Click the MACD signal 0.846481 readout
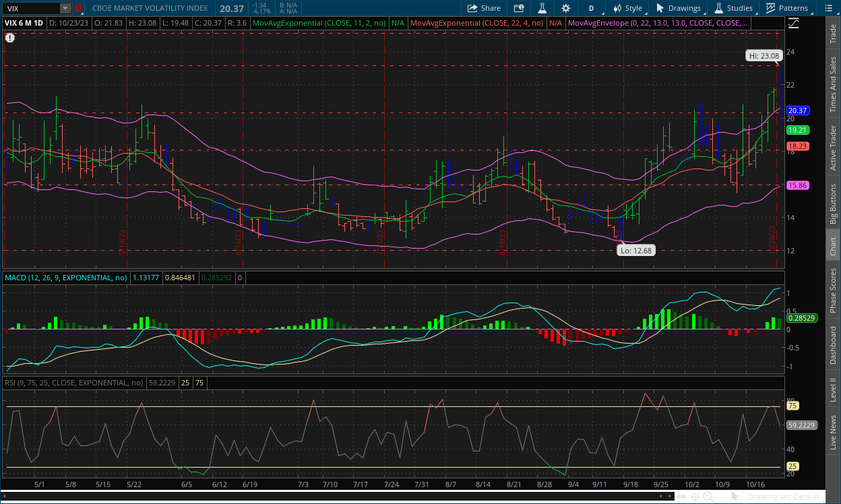 tap(180, 277)
